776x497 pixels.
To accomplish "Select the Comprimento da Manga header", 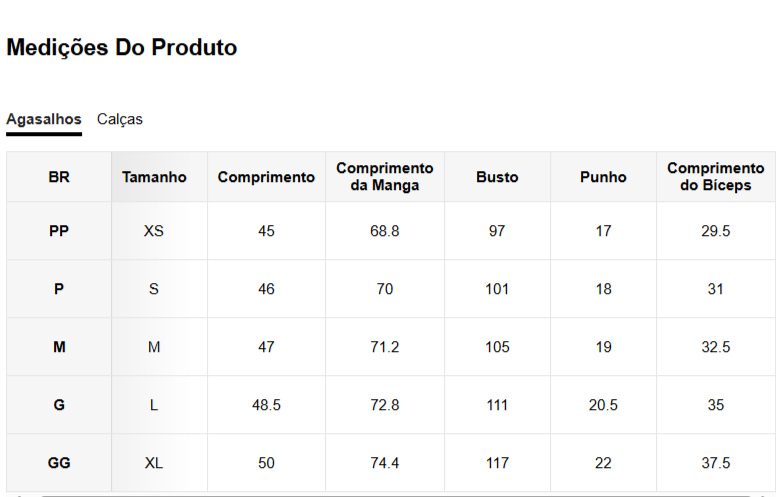I will 385,177.
